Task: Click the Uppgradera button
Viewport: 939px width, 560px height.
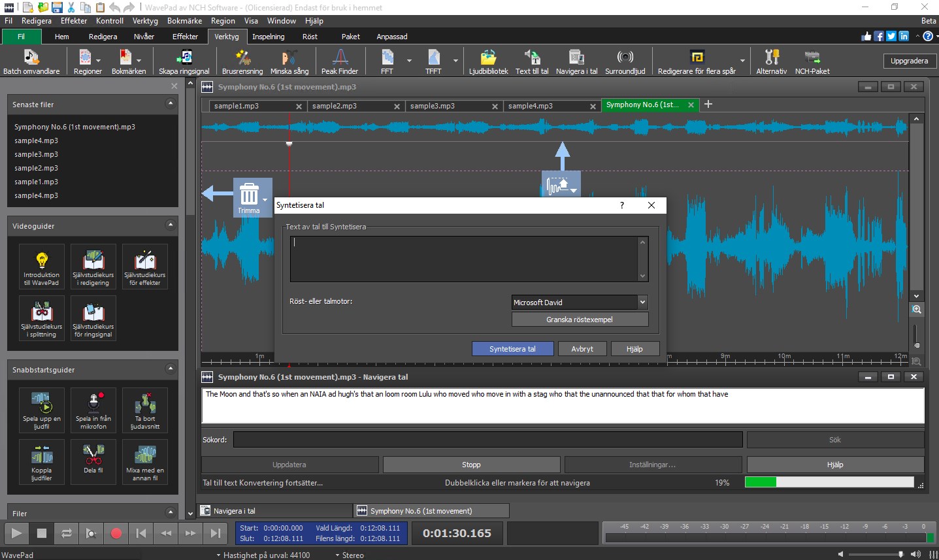Action: click(909, 60)
